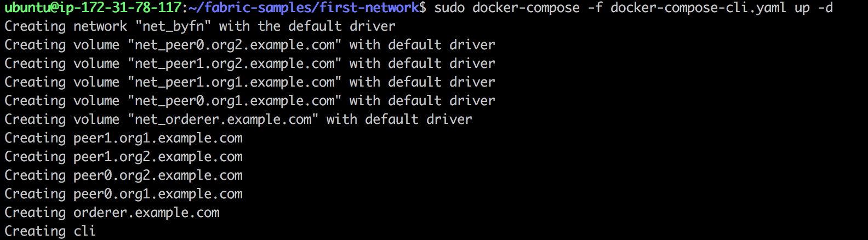Click the Creating peer0.org1.example.com line

tap(123, 194)
